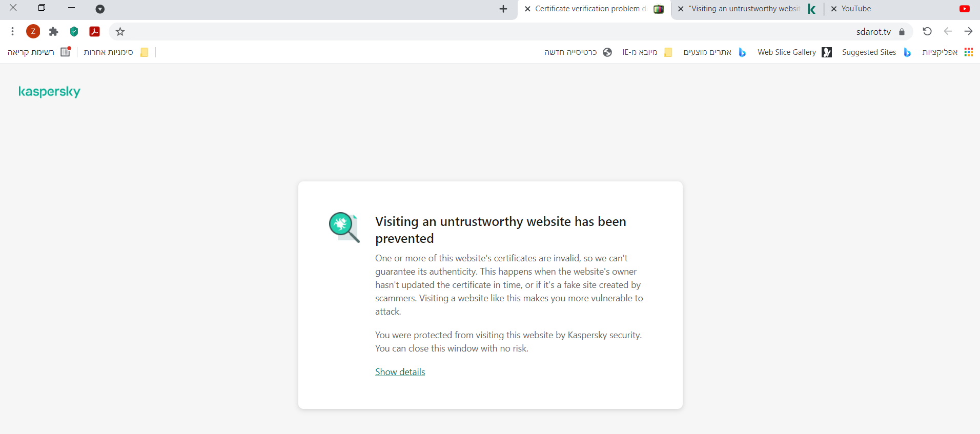Click the Show details link
Screen dimensions: 980x434
point(400,372)
